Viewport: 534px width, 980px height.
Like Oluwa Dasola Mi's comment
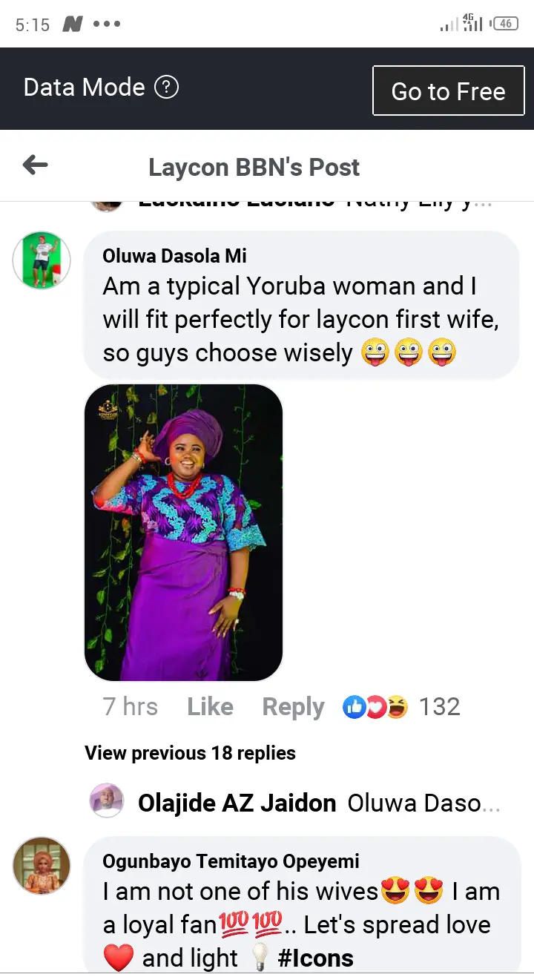(x=210, y=707)
